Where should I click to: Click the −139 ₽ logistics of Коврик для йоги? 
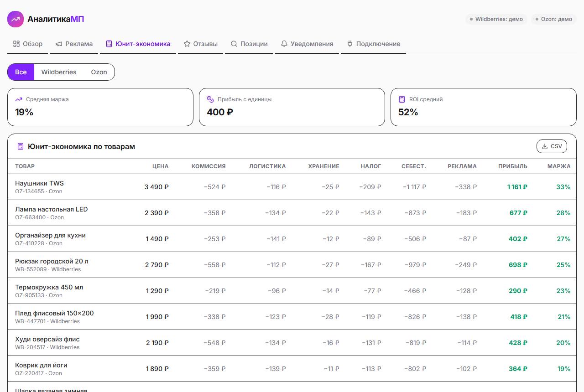(276, 369)
